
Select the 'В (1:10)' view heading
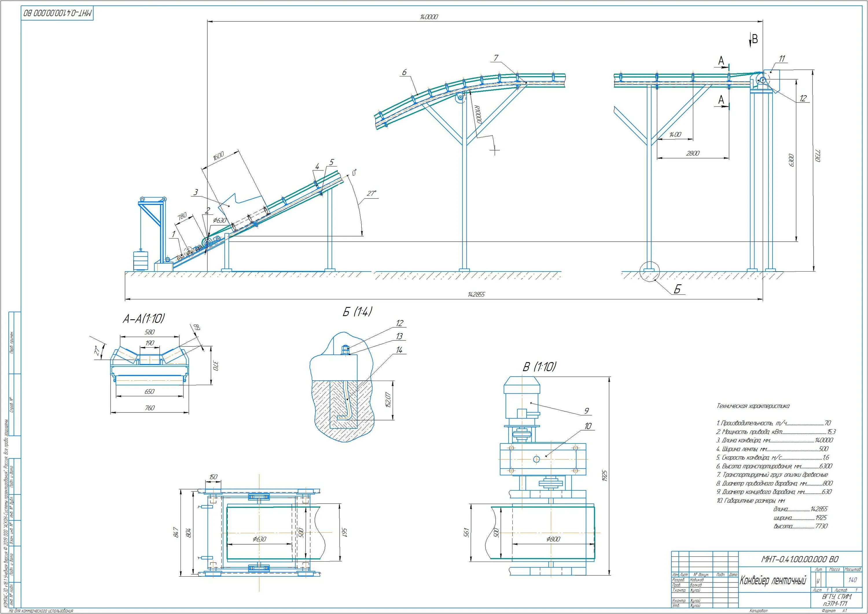coord(540,366)
